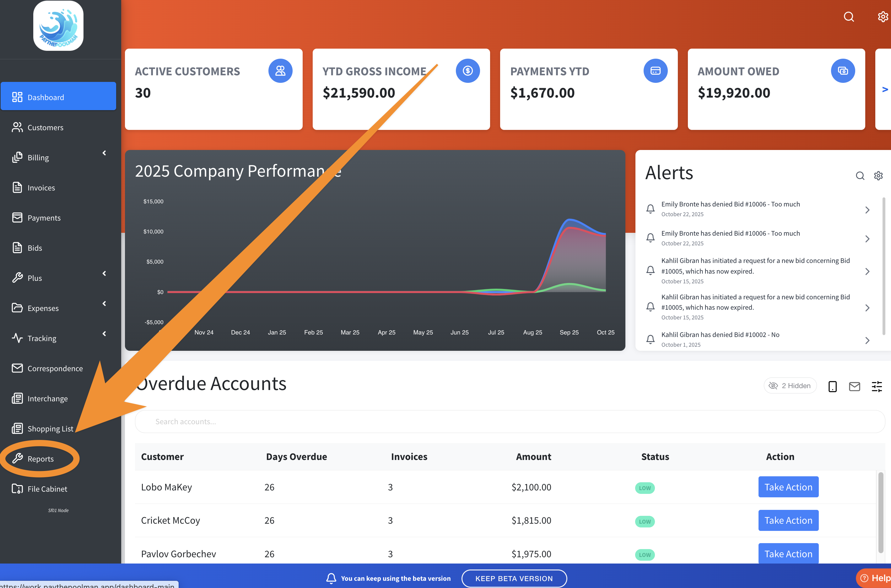Open Overdue Accounts filter sliders icon
Viewport: 891px width, 588px height.
click(877, 386)
